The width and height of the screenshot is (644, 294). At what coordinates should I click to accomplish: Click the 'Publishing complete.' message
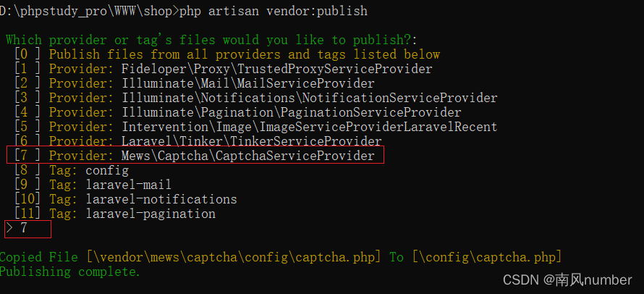point(70,272)
